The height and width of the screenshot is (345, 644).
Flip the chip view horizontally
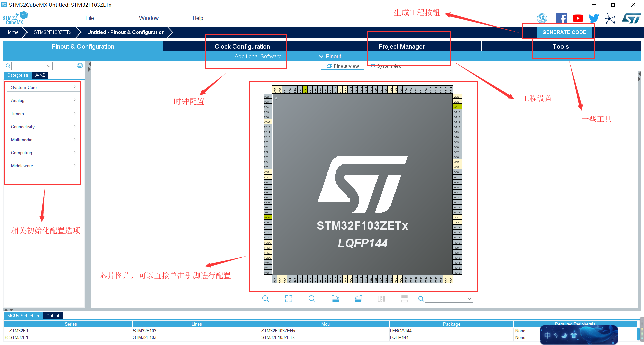381,299
